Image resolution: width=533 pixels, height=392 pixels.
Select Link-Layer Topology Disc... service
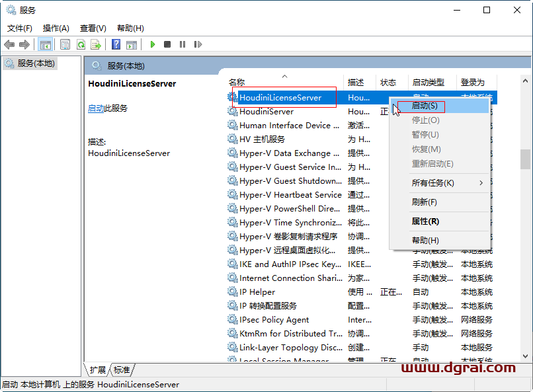click(362, 348)
